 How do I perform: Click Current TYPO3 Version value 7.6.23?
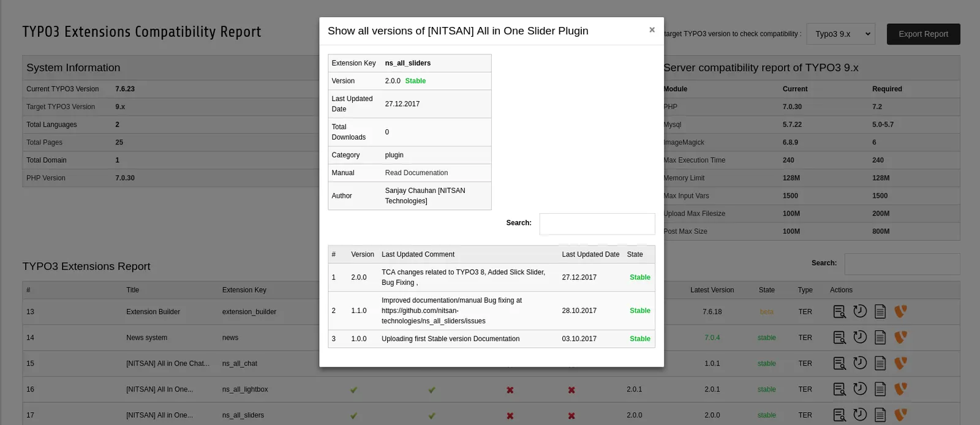click(125, 89)
